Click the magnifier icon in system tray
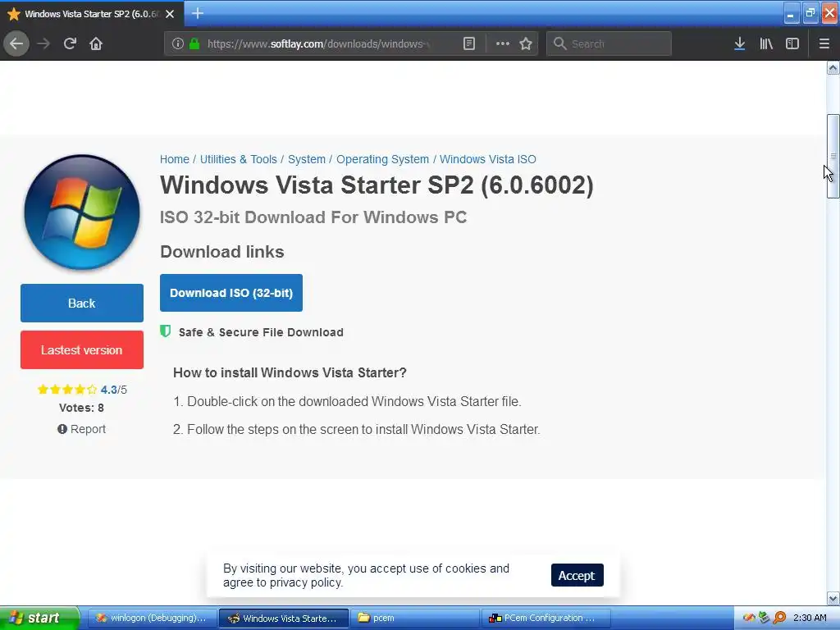 tap(779, 619)
